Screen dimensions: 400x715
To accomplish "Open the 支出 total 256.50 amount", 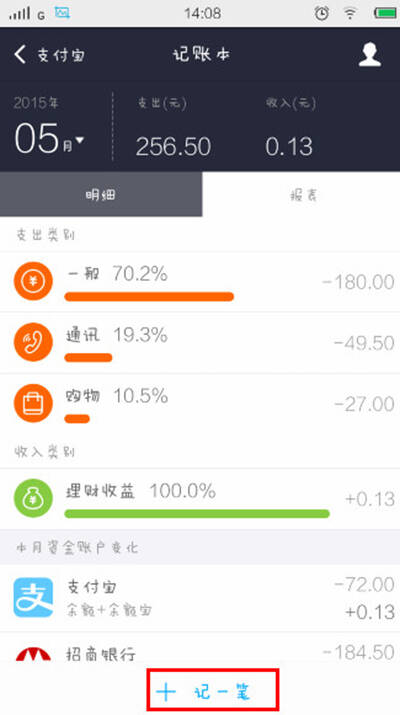I will coord(173,147).
